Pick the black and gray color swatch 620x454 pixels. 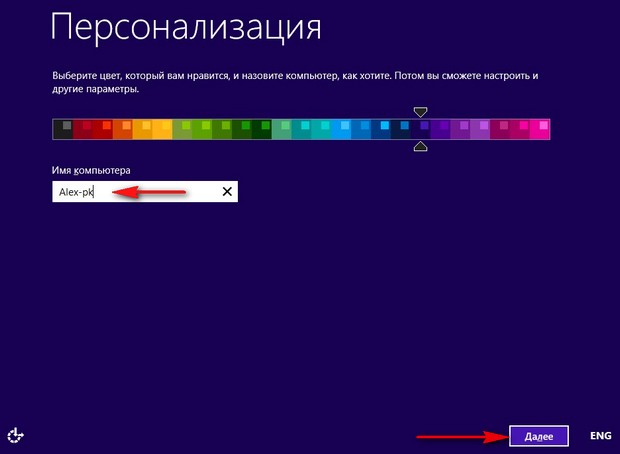click(x=63, y=129)
